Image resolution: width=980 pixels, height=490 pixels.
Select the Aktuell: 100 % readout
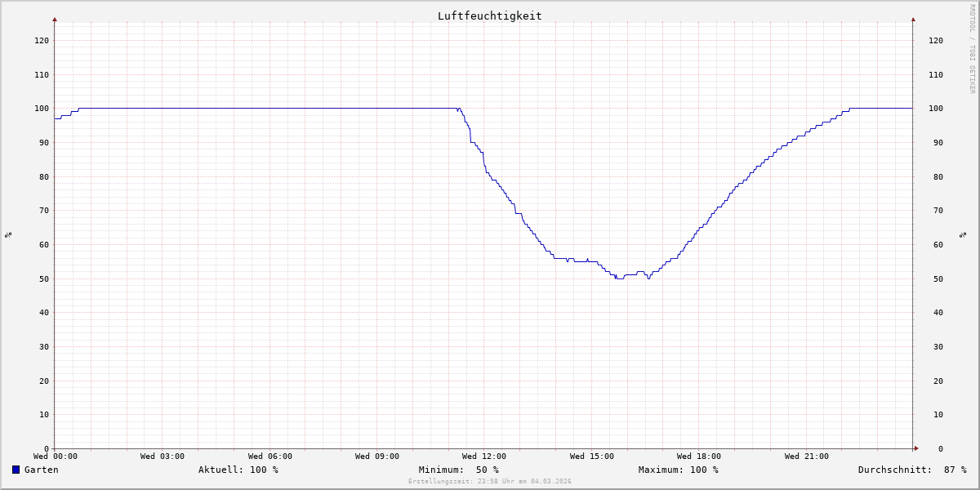(238, 470)
